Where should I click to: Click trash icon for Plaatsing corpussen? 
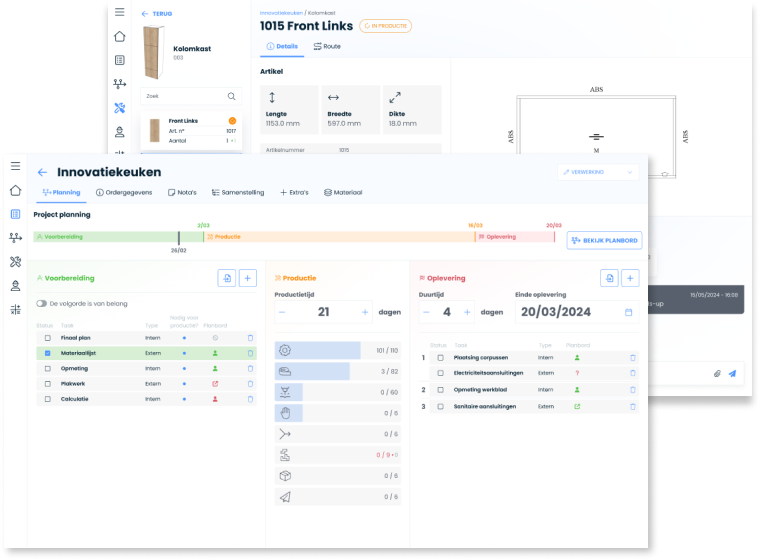pos(632,357)
